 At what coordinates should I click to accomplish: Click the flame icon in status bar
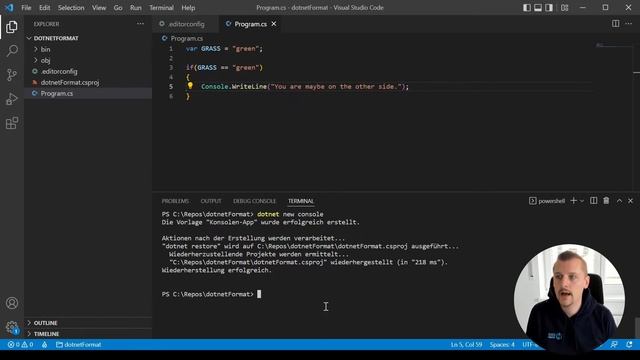click(x=44, y=344)
